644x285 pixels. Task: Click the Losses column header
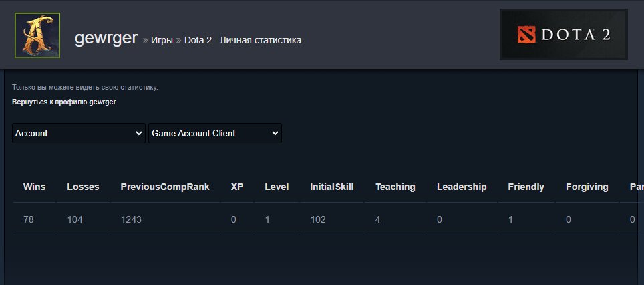83,187
